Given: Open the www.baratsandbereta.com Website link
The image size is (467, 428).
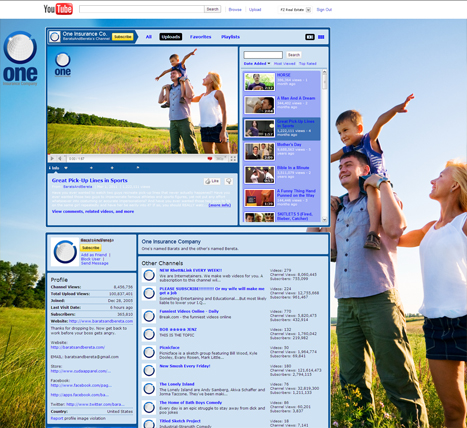Looking at the screenshot, I should 101,321.
